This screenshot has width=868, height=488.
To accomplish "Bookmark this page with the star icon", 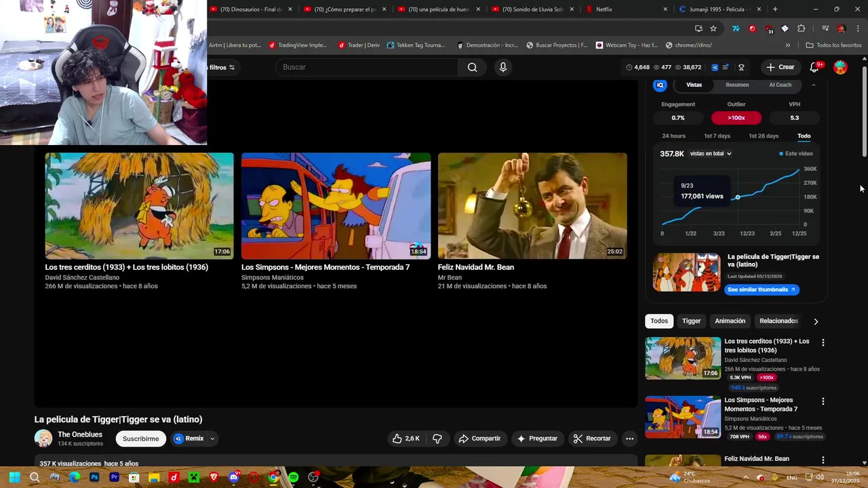I will (713, 28).
